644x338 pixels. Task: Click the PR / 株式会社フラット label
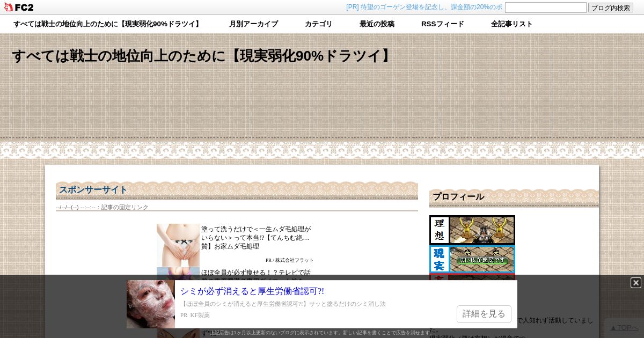[289, 260]
